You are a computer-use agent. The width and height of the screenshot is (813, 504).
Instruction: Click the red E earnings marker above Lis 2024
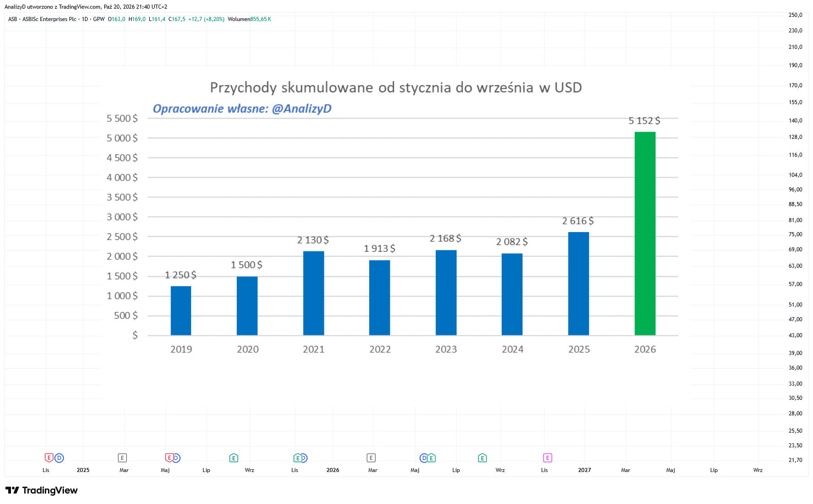[49, 457]
